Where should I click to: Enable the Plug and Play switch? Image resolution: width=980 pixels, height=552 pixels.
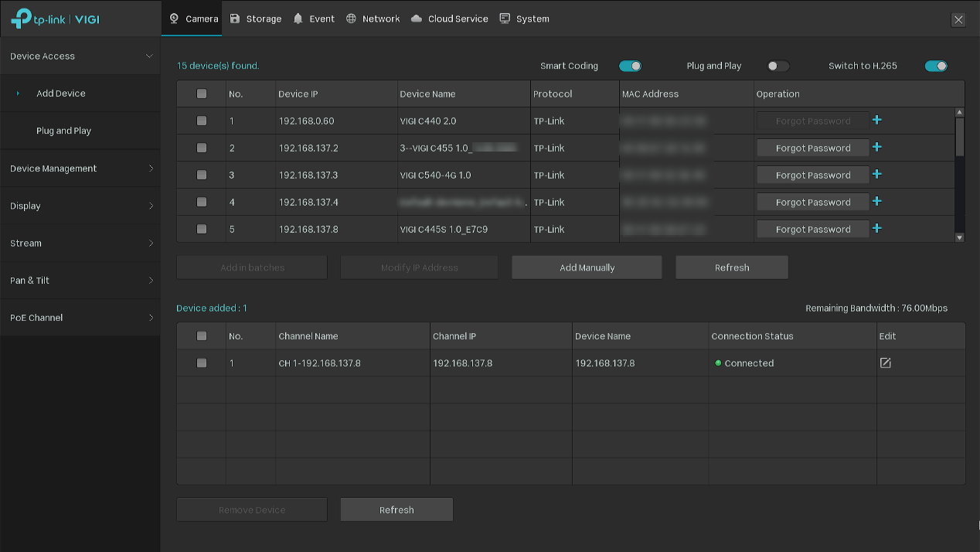coord(778,66)
